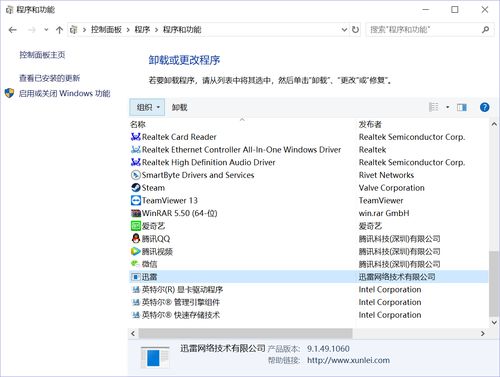The height and width of the screenshot is (377, 500).
Task: Open the help question mark icon
Action: click(x=484, y=107)
